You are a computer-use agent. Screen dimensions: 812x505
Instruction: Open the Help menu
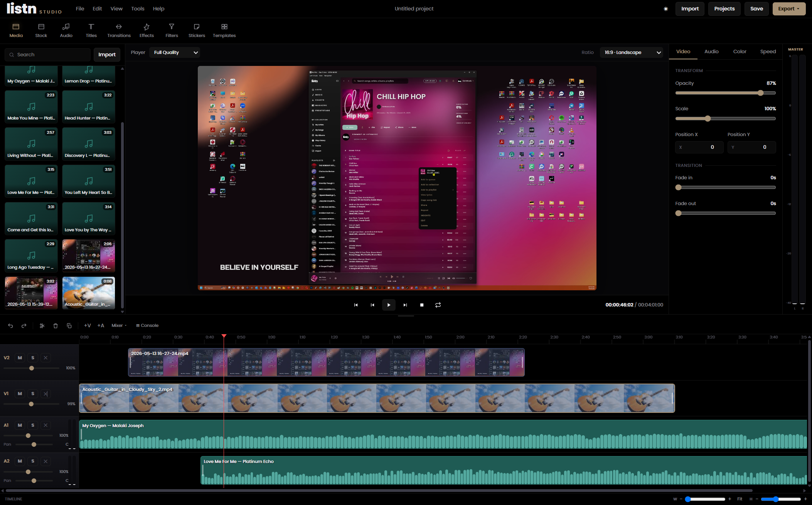pyautogui.click(x=158, y=9)
